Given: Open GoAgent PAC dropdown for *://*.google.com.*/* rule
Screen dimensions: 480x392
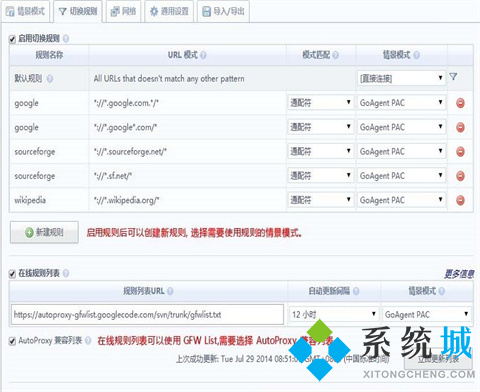Looking at the screenshot, I should click(401, 103).
